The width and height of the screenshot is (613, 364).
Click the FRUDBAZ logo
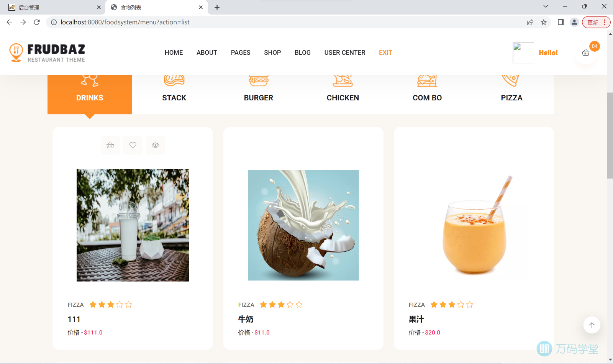(47, 52)
